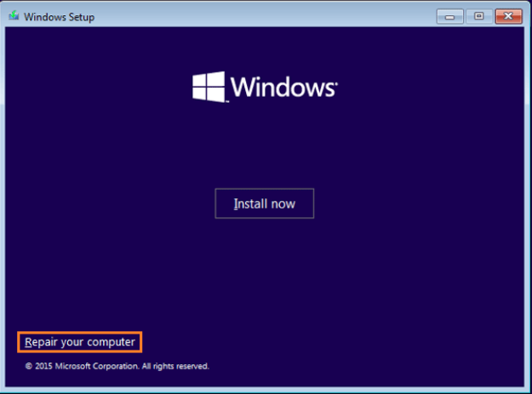Click the 2015 Microsoft Corporation copyright text
This screenshot has height=394, width=532.
pyautogui.click(x=117, y=366)
